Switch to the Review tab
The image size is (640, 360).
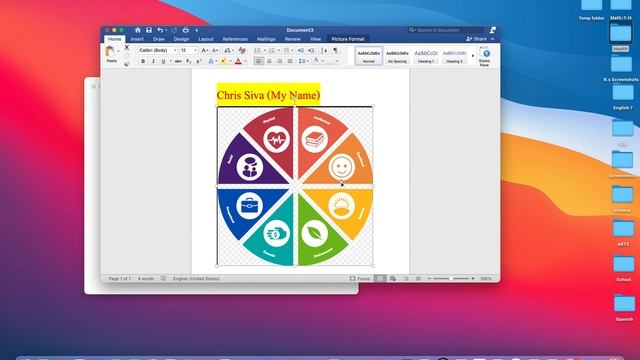pos(293,39)
